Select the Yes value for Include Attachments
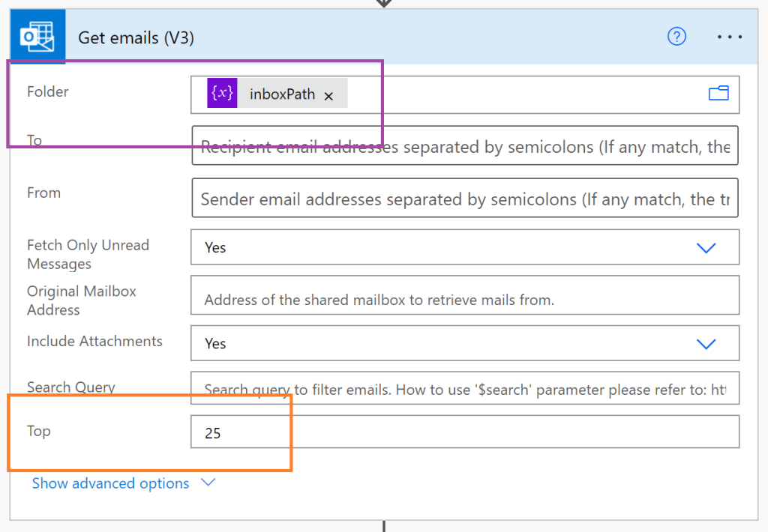The height and width of the screenshot is (532, 768). pos(215,344)
